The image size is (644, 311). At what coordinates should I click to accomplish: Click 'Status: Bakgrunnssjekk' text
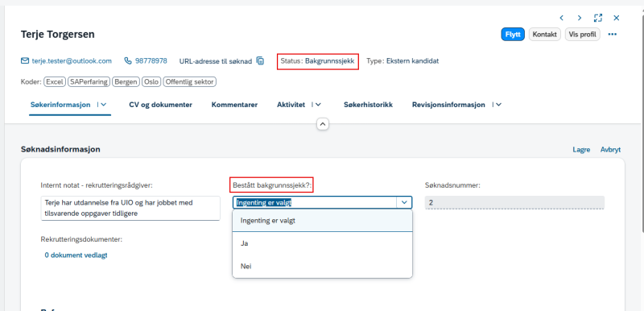317,60
